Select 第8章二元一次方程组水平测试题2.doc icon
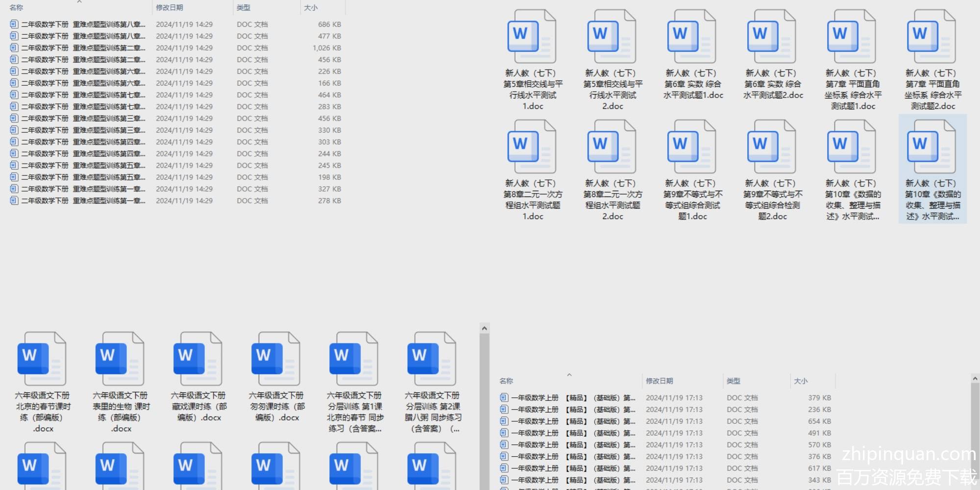The width and height of the screenshot is (980, 490). [612, 147]
